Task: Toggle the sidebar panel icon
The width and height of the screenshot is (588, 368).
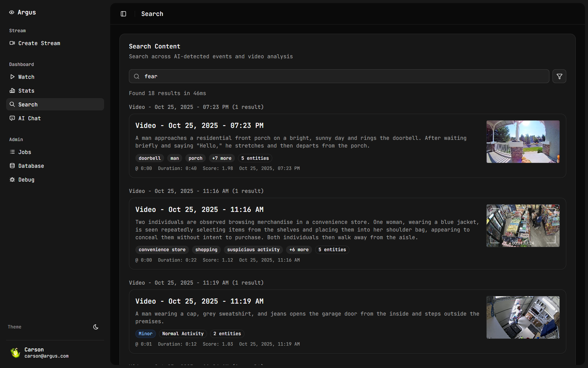Action: point(123,14)
